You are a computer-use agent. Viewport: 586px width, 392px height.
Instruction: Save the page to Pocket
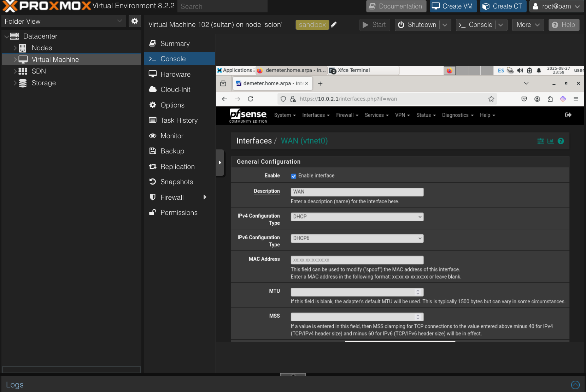pos(524,99)
